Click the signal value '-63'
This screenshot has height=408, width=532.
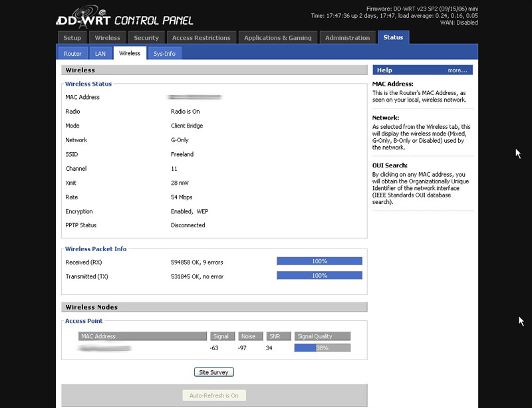point(214,348)
